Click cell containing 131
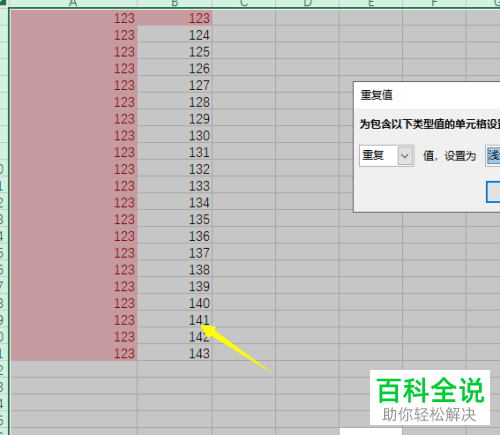The height and width of the screenshot is (435, 500). point(175,152)
